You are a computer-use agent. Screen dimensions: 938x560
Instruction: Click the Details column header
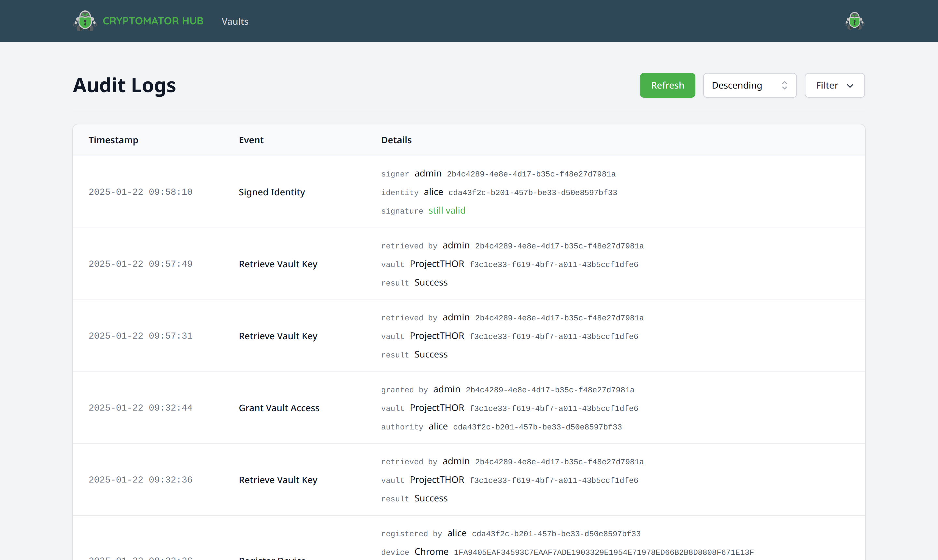[396, 140]
